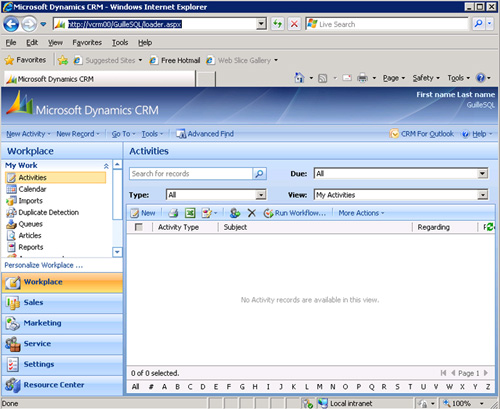
Task: Open the Favorites menu
Action: [87, 43]
